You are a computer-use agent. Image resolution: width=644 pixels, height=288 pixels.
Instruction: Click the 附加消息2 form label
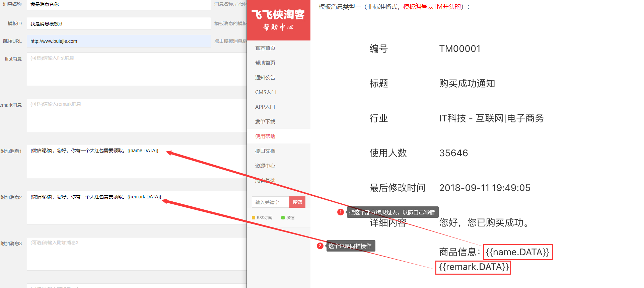pos(11,197)
